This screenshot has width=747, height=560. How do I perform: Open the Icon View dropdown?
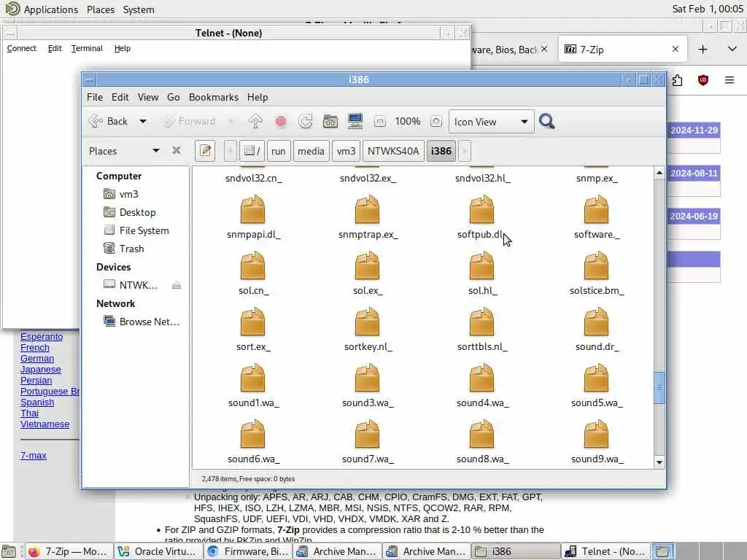(491, 122)
